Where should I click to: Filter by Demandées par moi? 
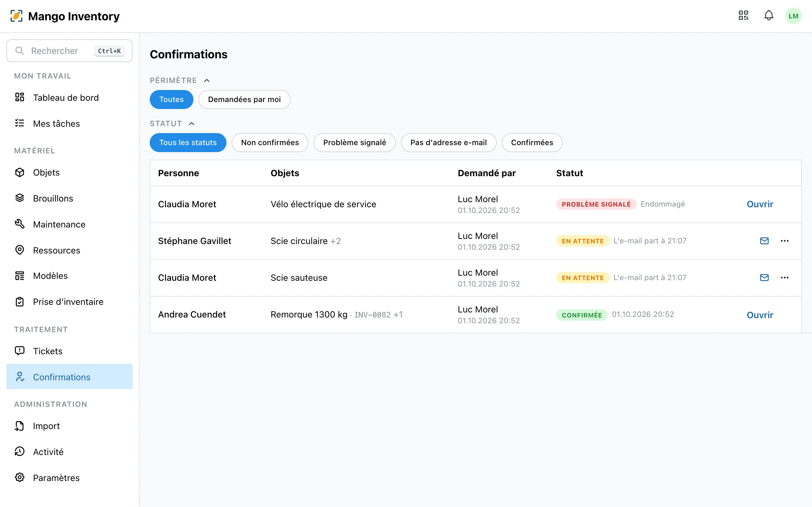click(x=244, y=99)
